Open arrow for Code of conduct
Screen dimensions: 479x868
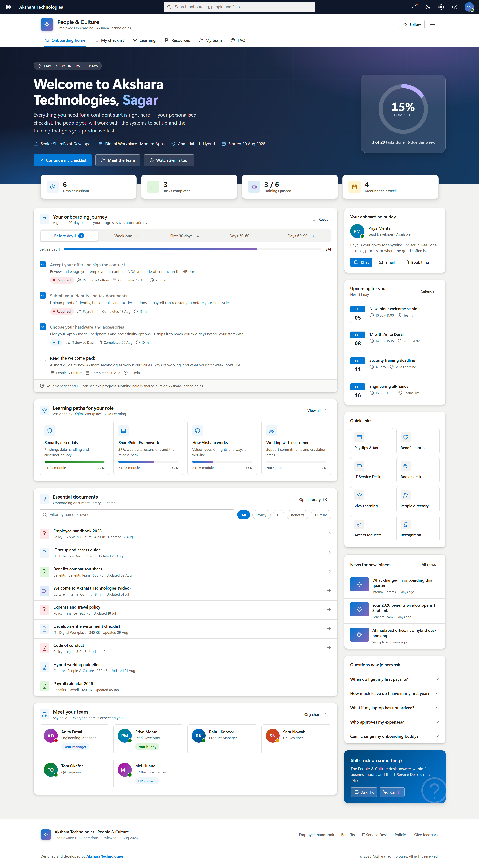pyautogui.click(x=329, y=648)
